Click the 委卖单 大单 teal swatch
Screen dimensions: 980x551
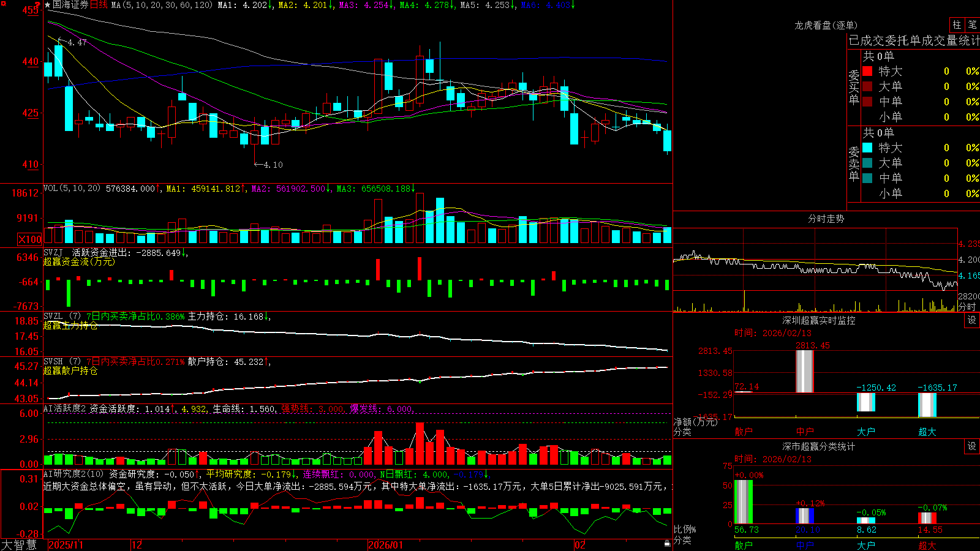pos(867,163)
